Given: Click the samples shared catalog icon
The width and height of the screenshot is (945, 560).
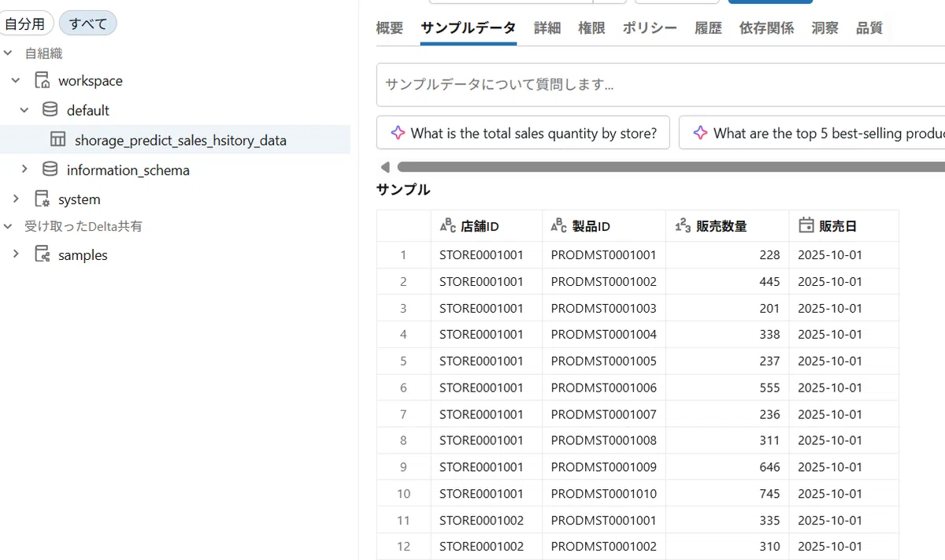Looking at the screenshot, I should 42,254.
